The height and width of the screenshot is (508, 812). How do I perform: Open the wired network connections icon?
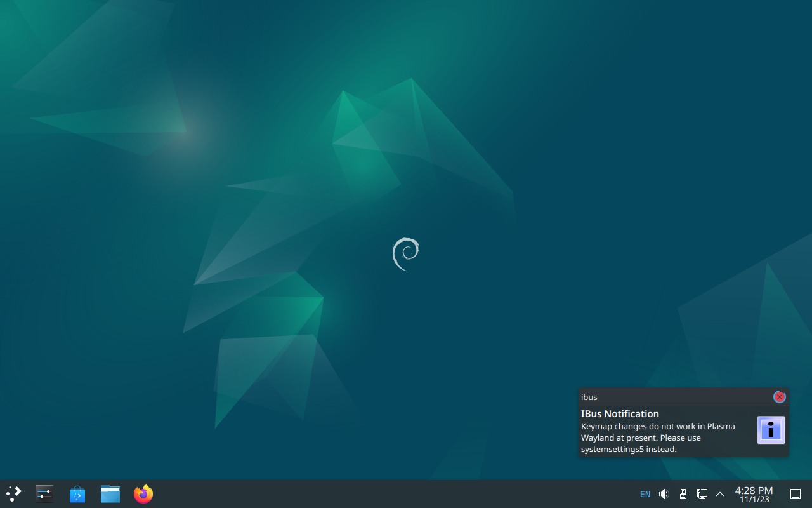[x=702, y=494]
